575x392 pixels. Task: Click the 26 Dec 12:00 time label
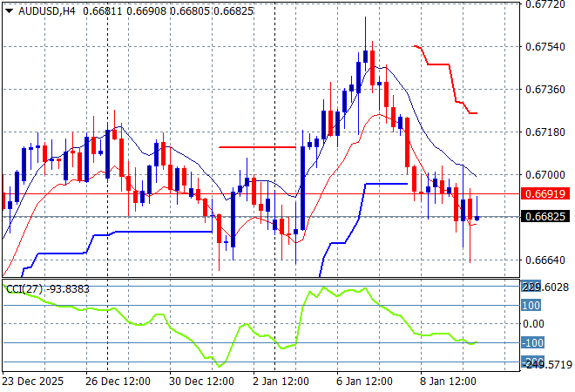118,381
